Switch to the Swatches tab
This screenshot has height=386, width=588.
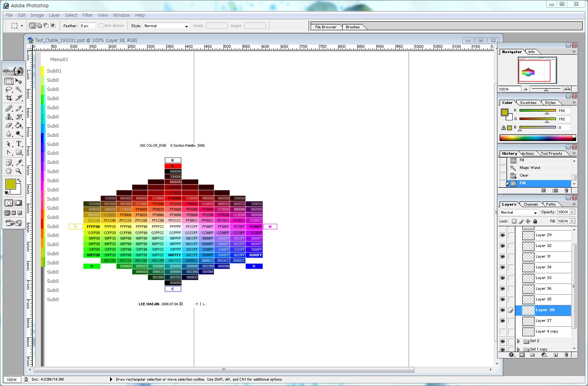point(528,103)
